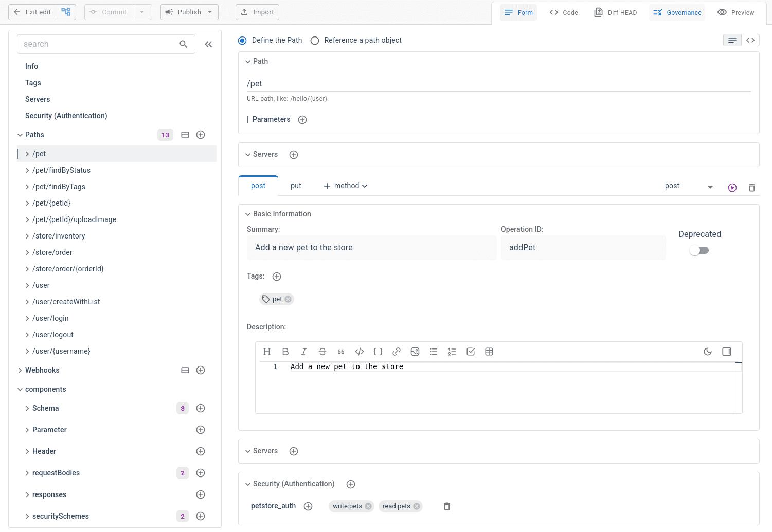This screenshot has height=532, width=772.
Task: Add a new path with plus icon
Action: [201, 135]
